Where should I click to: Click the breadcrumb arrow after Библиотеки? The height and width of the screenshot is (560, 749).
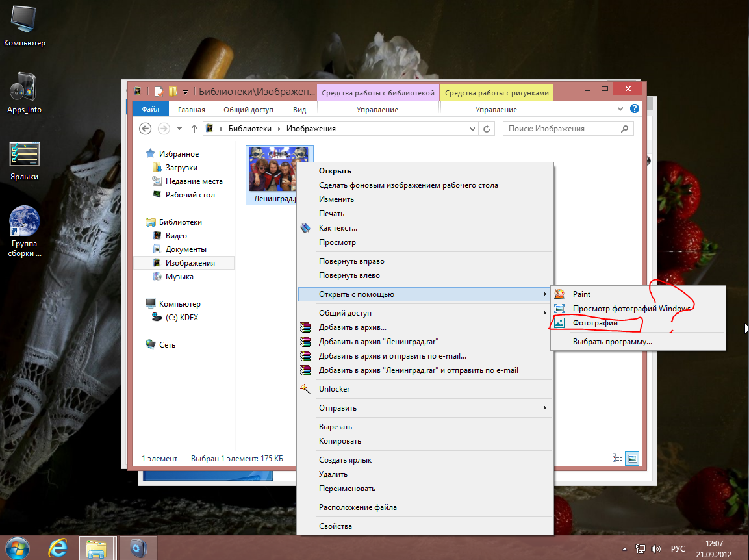tap(279, 129)
